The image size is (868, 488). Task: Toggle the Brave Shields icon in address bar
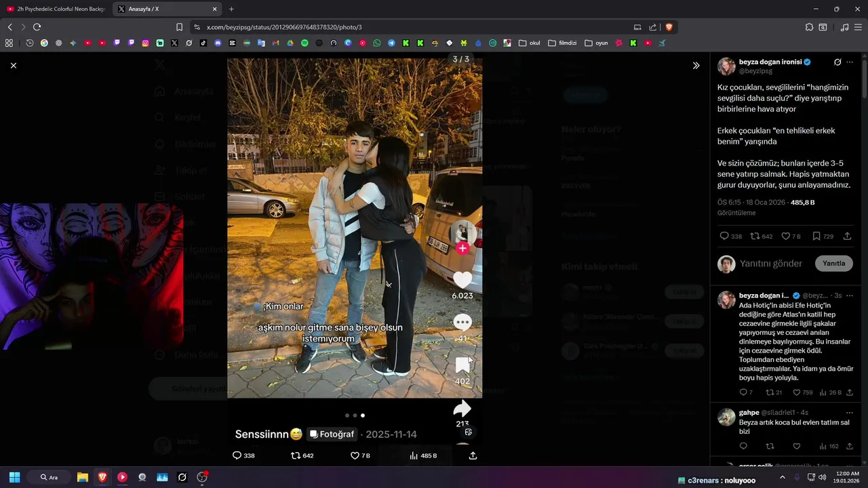(669, 27)
